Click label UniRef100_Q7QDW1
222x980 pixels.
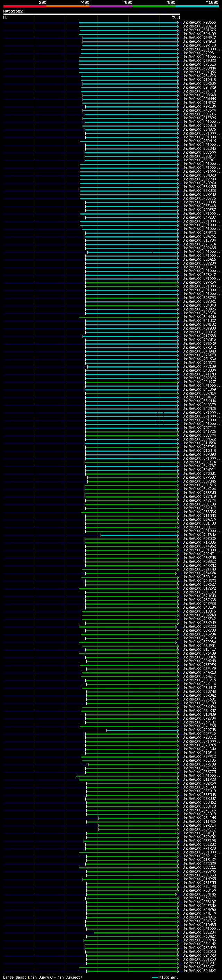click(x=199, y=473)
